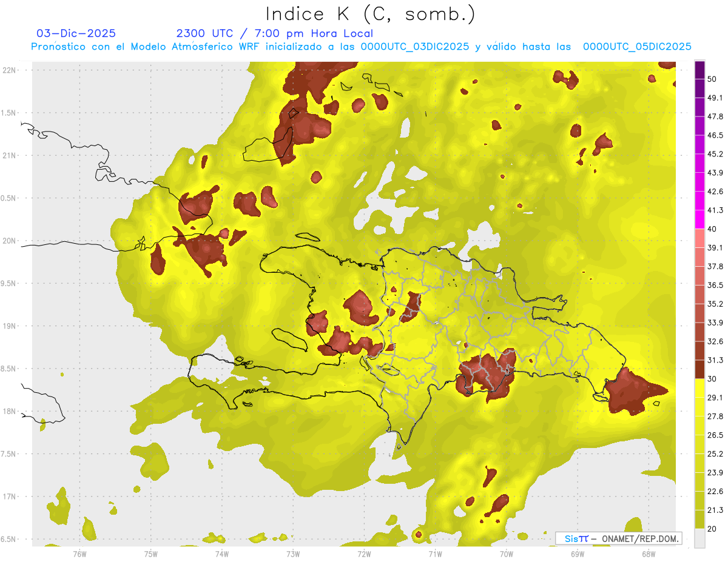This screenshot has width=728, height=562.
Task: Click legend value 25.2
Action: click(x=715, y=453)
